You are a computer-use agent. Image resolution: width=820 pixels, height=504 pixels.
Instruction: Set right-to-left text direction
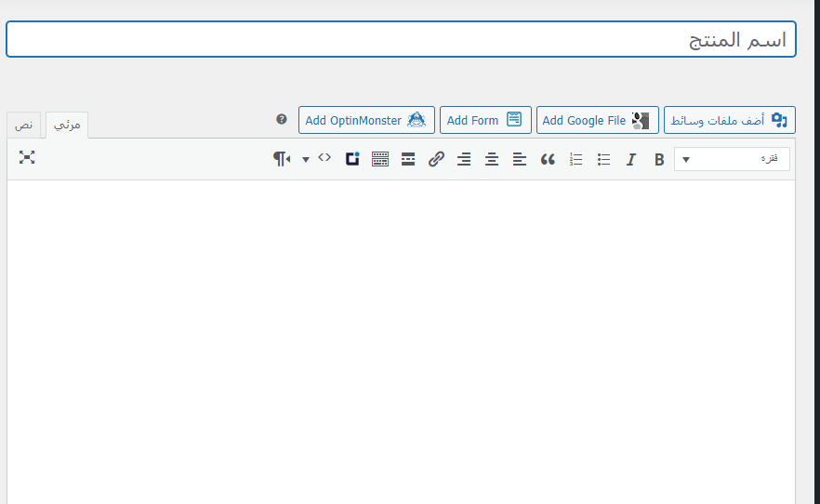point(282,159)
